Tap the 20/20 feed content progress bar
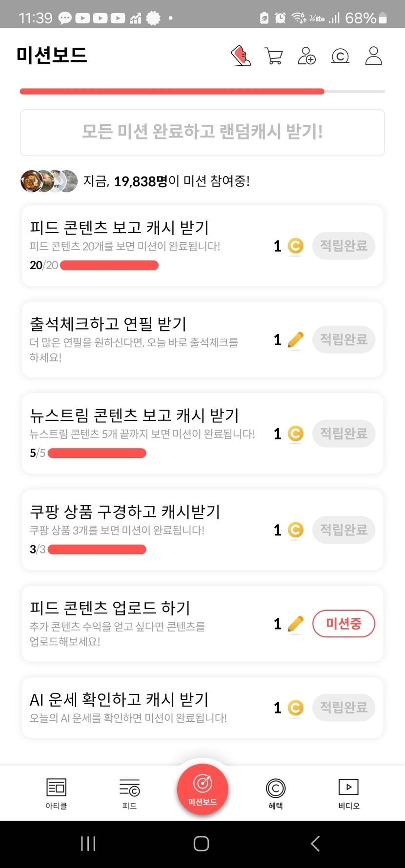405x868 pixels. tap(109, 265)
